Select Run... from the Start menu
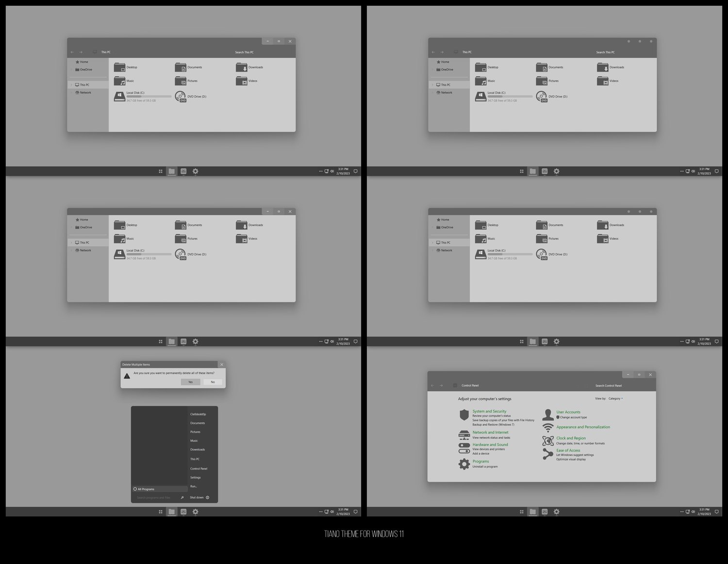This screenshot has height=564, width=728. tap(194, 486)
